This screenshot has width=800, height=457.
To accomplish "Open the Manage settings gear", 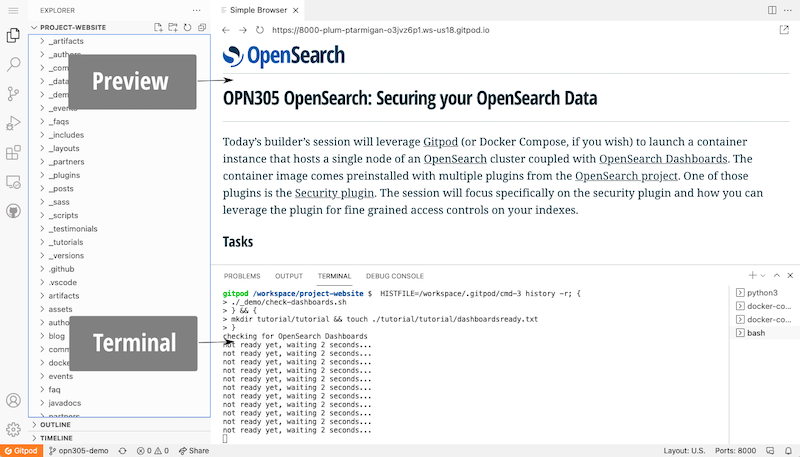I will coord(13,429).
